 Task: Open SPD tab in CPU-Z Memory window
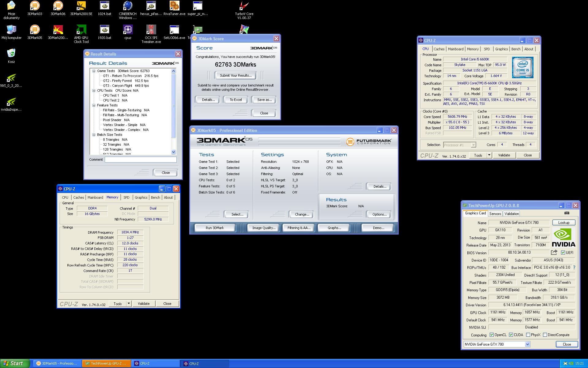pyautogui.click(x=126, y=197)
